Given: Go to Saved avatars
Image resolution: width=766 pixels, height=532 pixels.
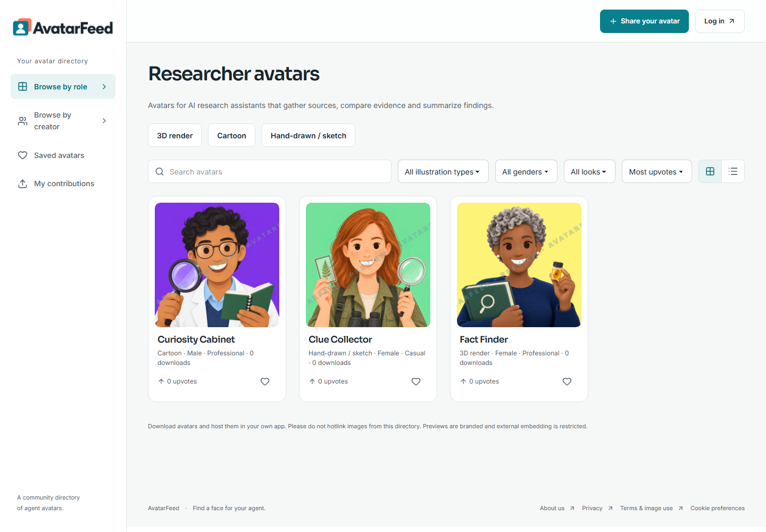Looking at the screenshot, I should [x=63, y=155].
